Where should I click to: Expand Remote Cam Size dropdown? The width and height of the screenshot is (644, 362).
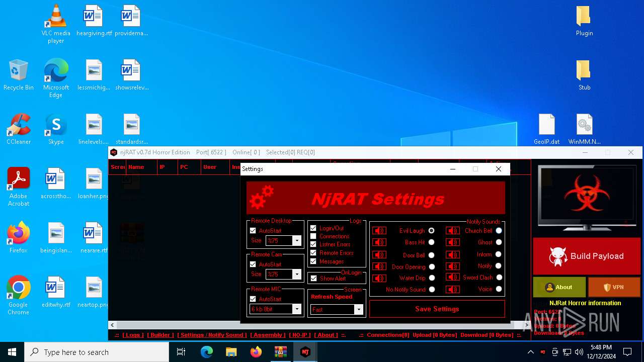click(x=297, y=275)
